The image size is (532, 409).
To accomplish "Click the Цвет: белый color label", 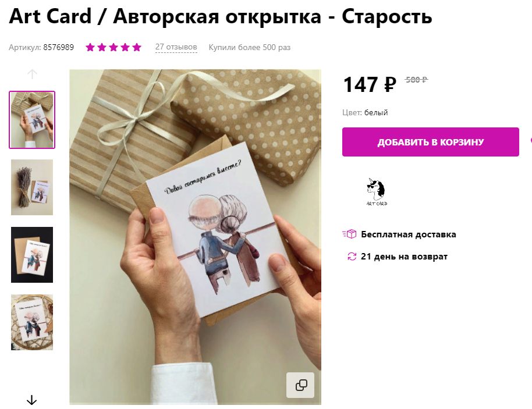I will click(x=365, y=112).
